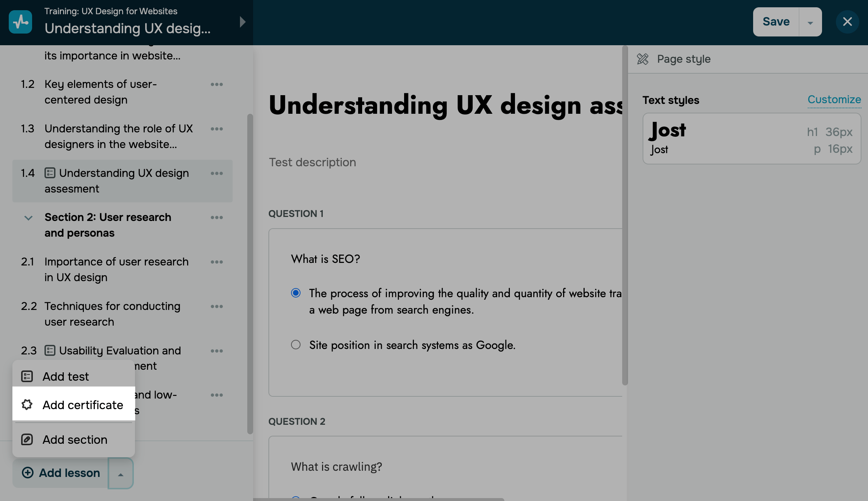The height and width of the screenshot is (501, 868).
Task: Expand training title arrow in header
Action: pos(243,22)
